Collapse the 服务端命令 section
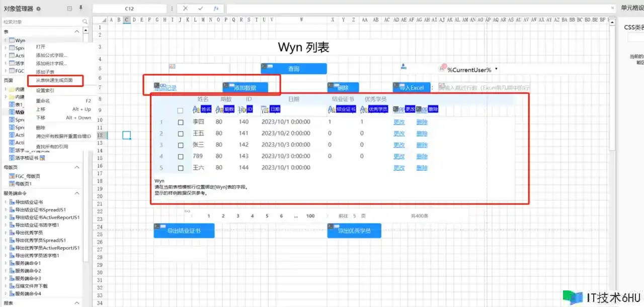 [x=77, y=193]
